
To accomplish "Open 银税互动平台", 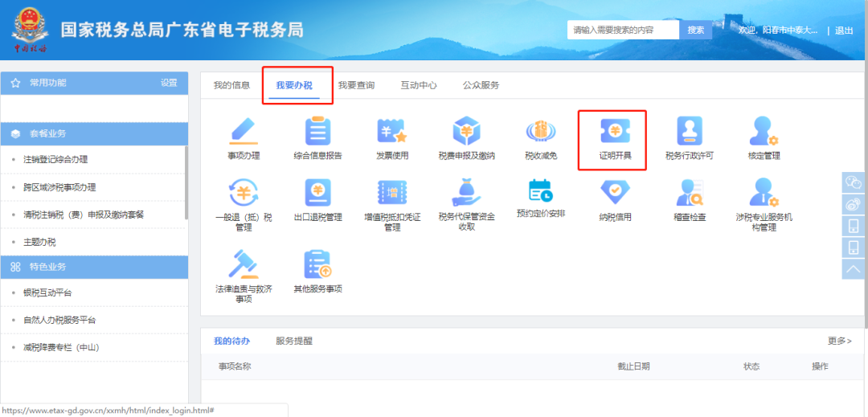I will coord(47,292).
